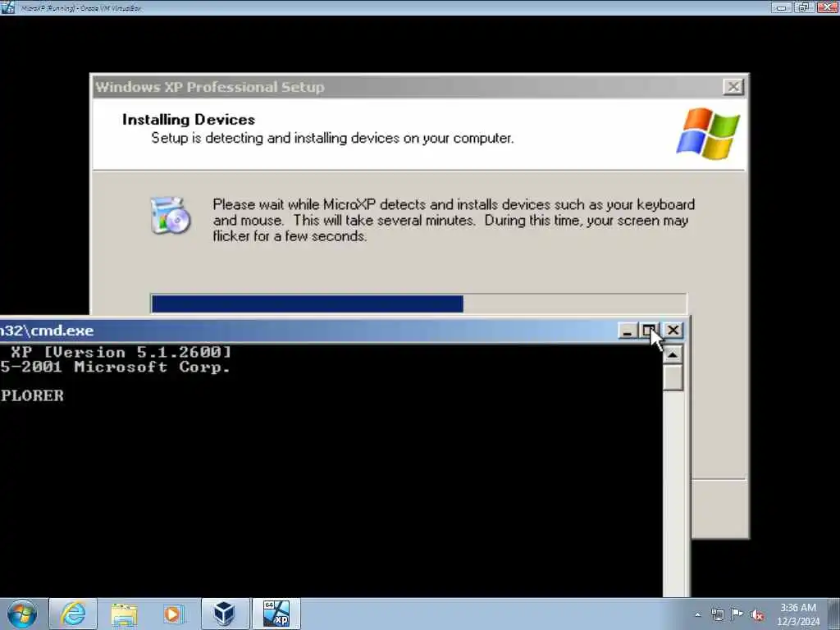Minimize the VirtualBox MicroXP window

(781, 7)
